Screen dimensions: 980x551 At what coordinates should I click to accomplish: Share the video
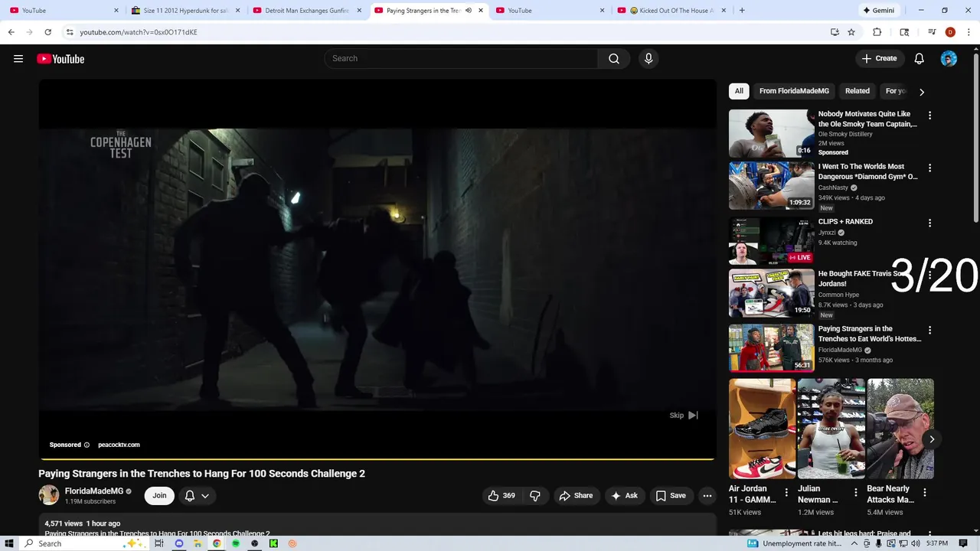coord(576,496)
